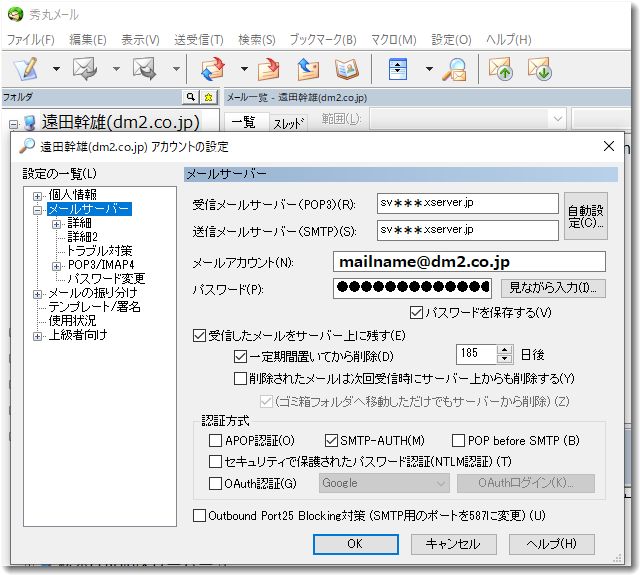
Task: Expand the メールの振り分け tree node
Action: 37,294
